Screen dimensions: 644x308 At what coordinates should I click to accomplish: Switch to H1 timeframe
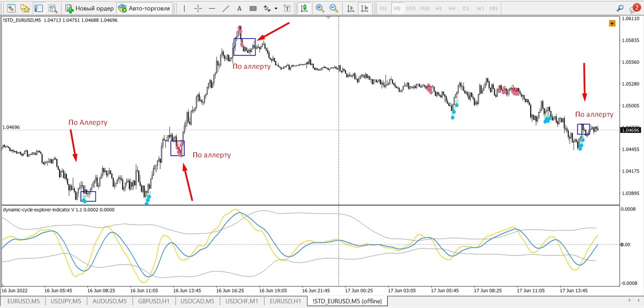(x=438, y=8)
